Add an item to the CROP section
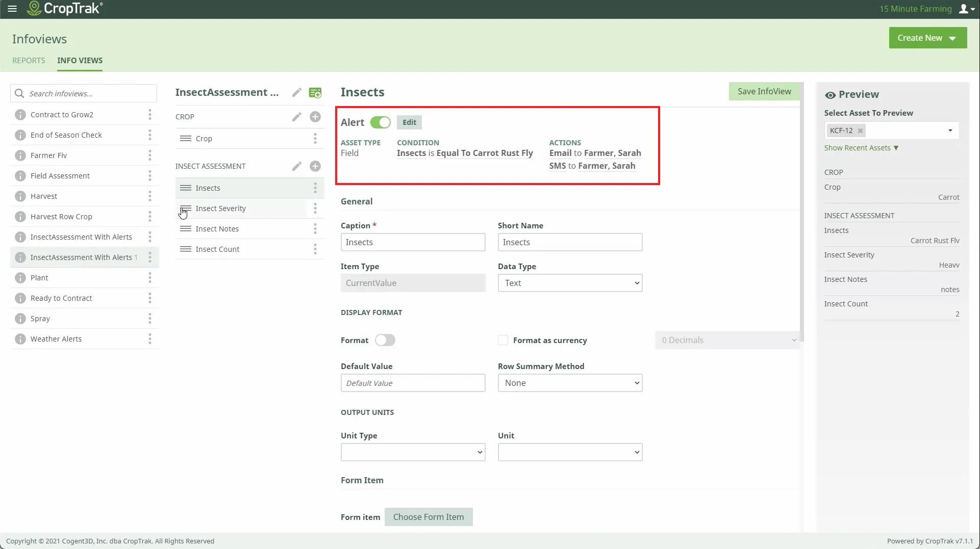This screenshot has height=549, width=980. point(315,117)
